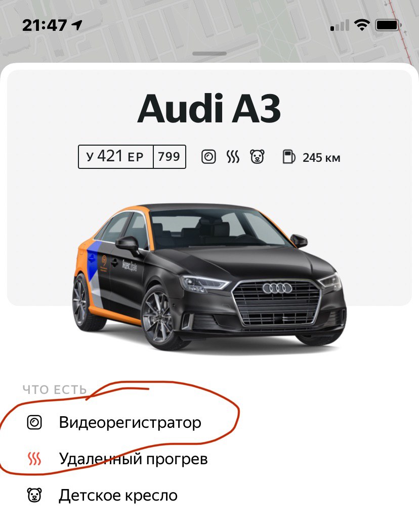Tap the battery indicator

(x=389, y=25)
